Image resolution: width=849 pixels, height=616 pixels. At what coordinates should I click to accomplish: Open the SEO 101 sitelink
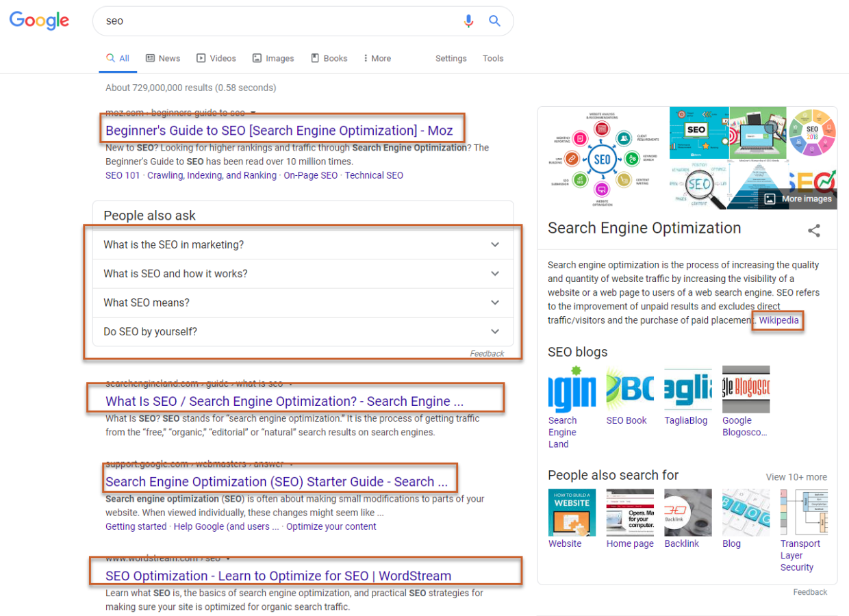click(123, 175)
